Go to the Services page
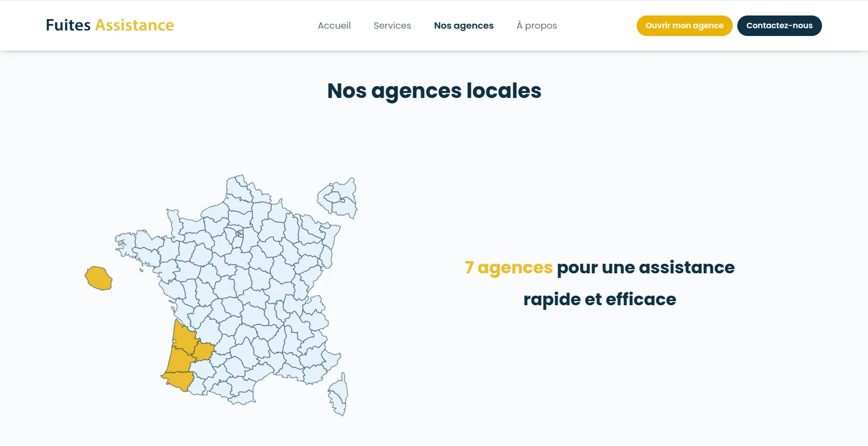 (x=392, y=26)
